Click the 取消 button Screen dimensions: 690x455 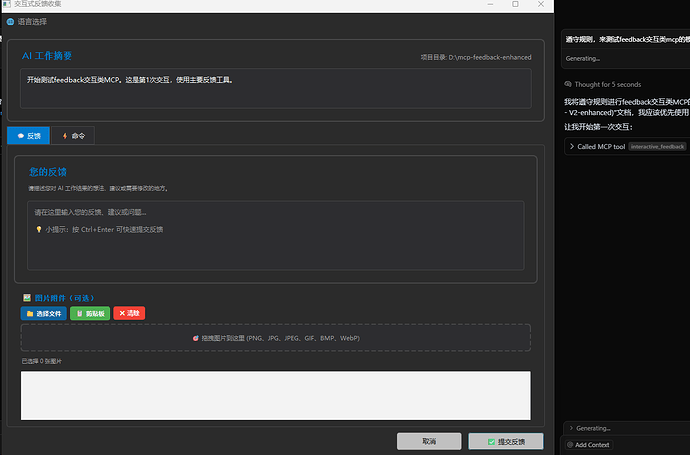[429, 441]
